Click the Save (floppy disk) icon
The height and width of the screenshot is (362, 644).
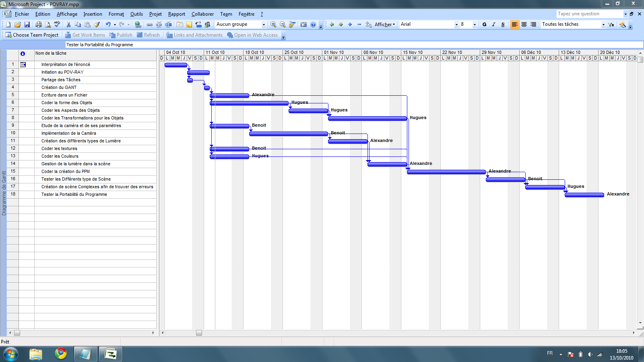27,25
